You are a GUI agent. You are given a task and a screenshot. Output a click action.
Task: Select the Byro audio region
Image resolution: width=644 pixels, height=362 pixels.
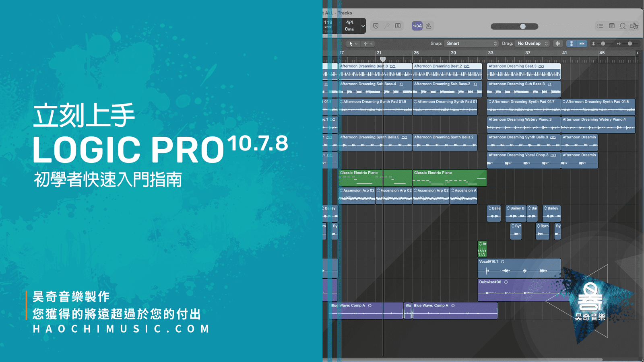tap(543, 231)
